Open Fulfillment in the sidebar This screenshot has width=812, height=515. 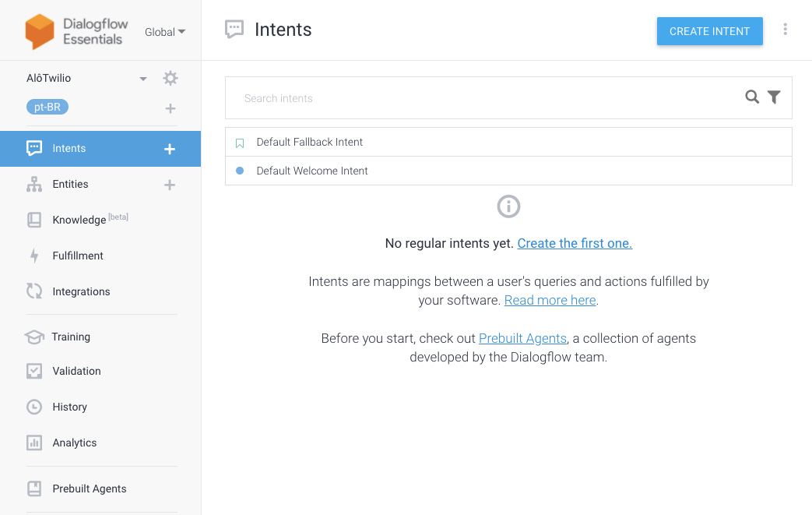(78, 256)
